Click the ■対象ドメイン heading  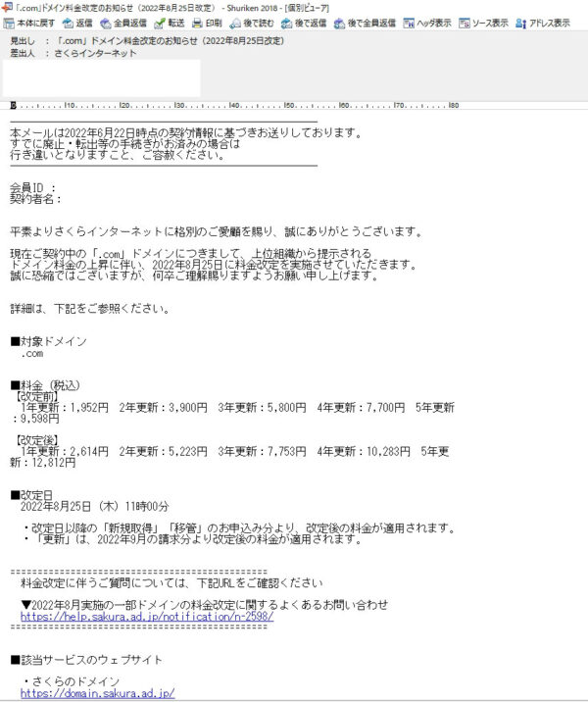coord(48,341)
